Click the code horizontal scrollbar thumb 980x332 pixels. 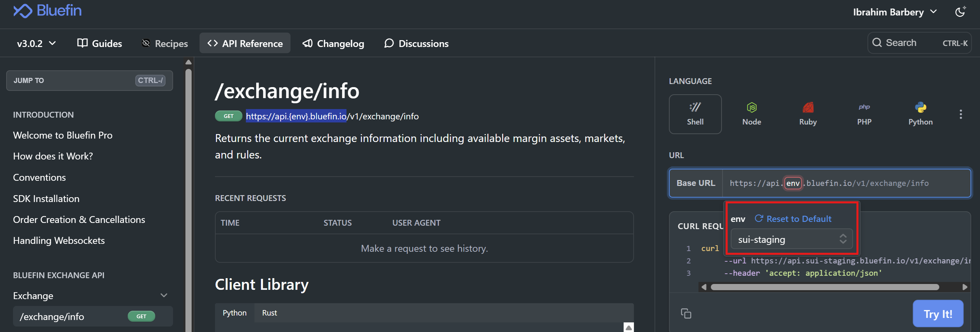point(825,287)
